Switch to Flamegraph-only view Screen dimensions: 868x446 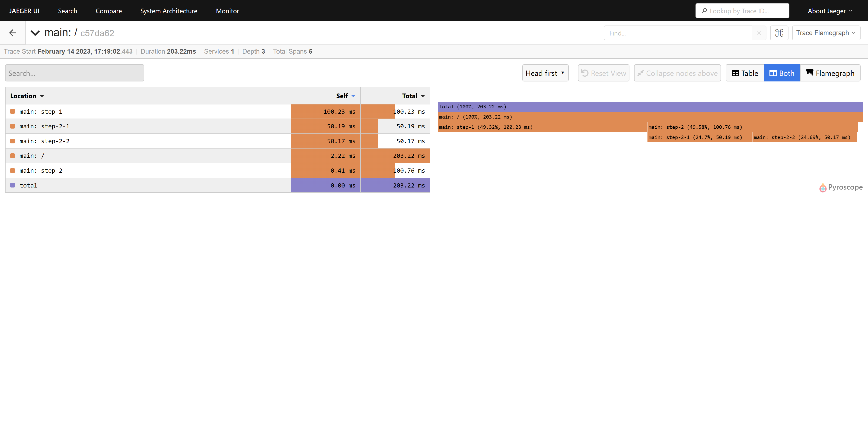click(x=830, y=73)
